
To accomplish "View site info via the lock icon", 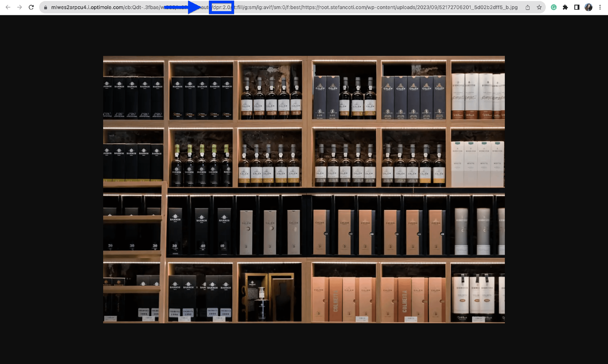I will [x=45, y=8].
